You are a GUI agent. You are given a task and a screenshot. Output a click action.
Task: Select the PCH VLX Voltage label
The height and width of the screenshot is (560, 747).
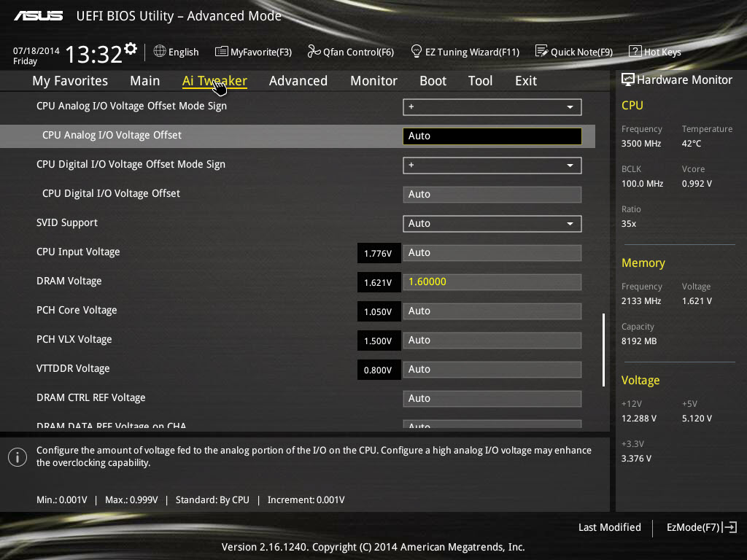74,339
